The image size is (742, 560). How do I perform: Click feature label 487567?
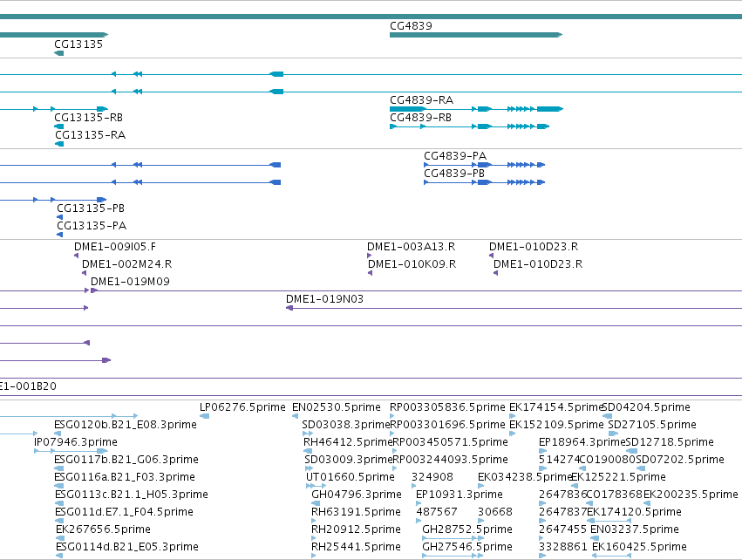[437, 512]
